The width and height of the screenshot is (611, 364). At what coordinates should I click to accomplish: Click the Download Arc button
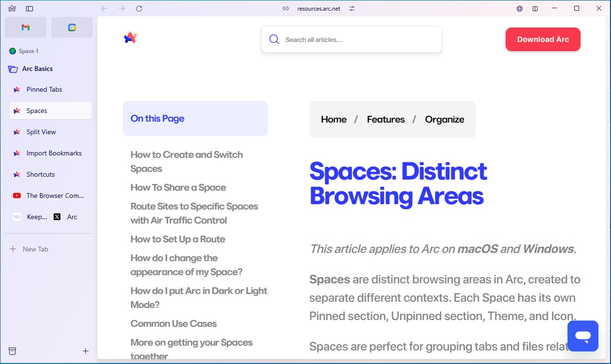[543, 40]
